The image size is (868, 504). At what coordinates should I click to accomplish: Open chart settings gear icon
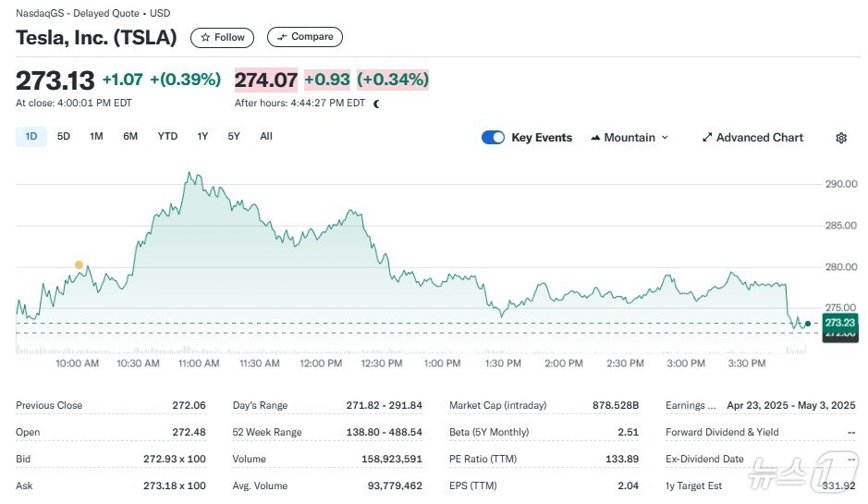841,138
